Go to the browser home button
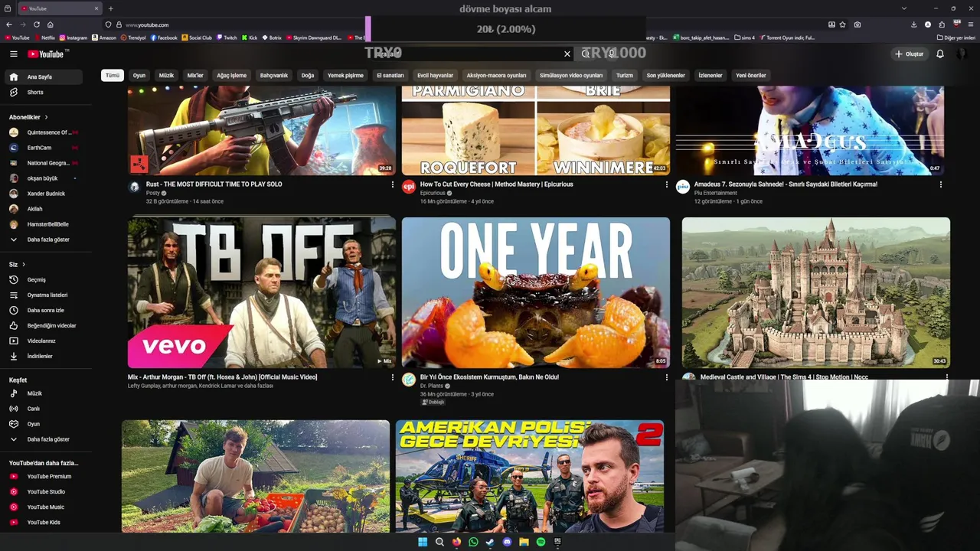 point(50,24)
